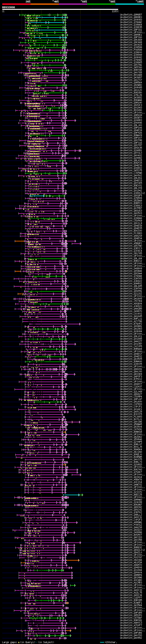This screenshot has width=146, height=644.
Task: Open hit UniRef100_Q8H9E0
Action: (x=131, y=17)
